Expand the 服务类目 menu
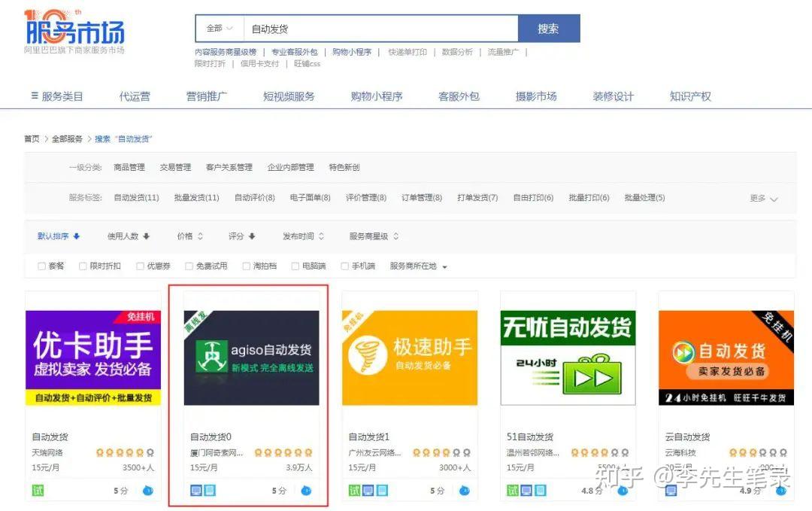812x511 pixels. coord(57,96)
